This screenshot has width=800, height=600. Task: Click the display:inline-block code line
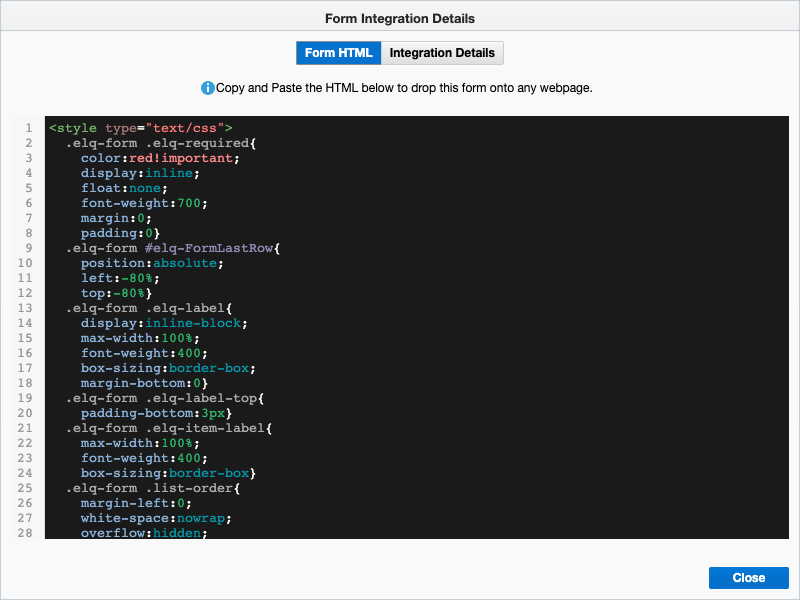163,323
